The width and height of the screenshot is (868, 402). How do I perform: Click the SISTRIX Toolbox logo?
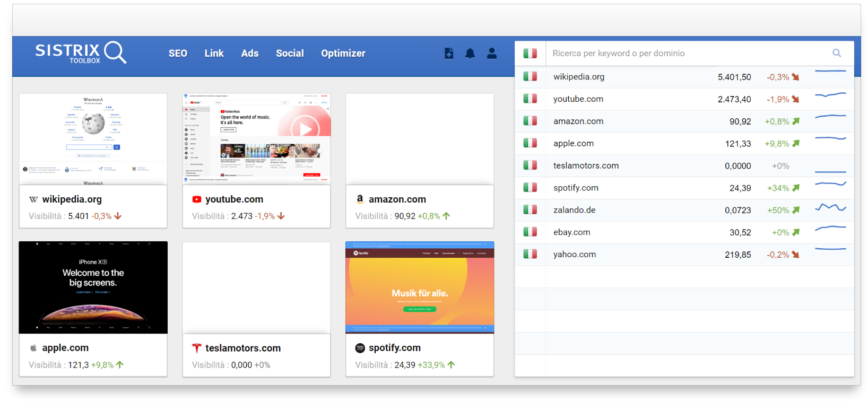click(x=81, y=53)
